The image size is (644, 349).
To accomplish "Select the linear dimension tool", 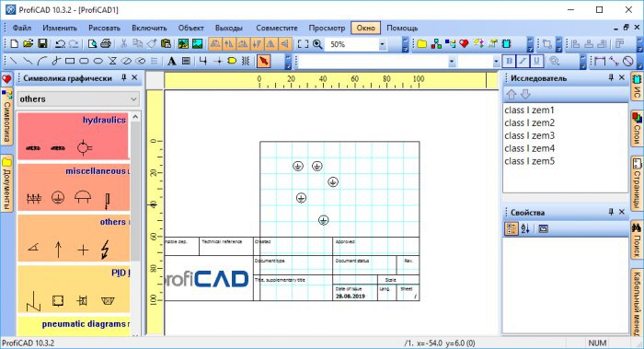I will coord(600,62).
